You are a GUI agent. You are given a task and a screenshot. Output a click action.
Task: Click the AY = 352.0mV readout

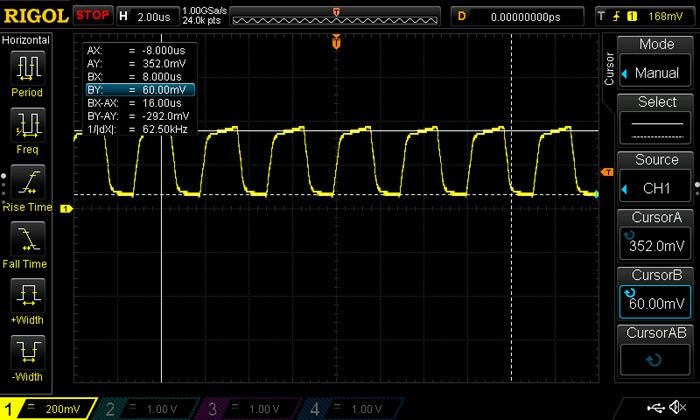click(136, 63)
